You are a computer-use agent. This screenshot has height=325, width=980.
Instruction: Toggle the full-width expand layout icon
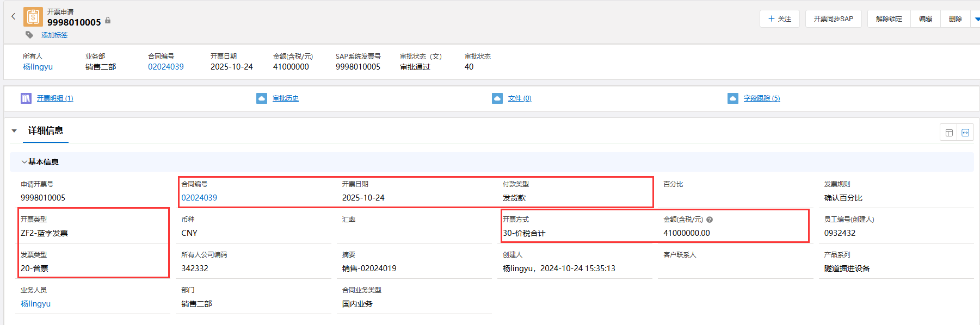(965, 133)
